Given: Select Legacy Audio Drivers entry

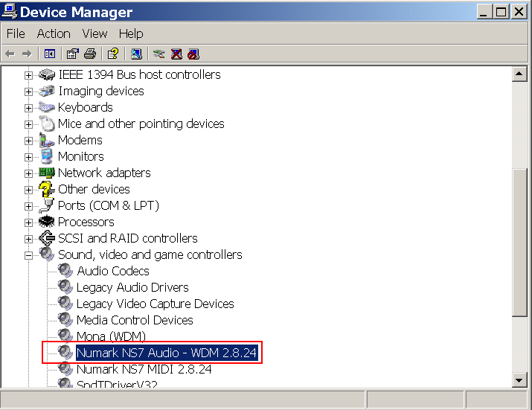Looking at the screenshot, I should pyautogui.click(x=132, y=287).
